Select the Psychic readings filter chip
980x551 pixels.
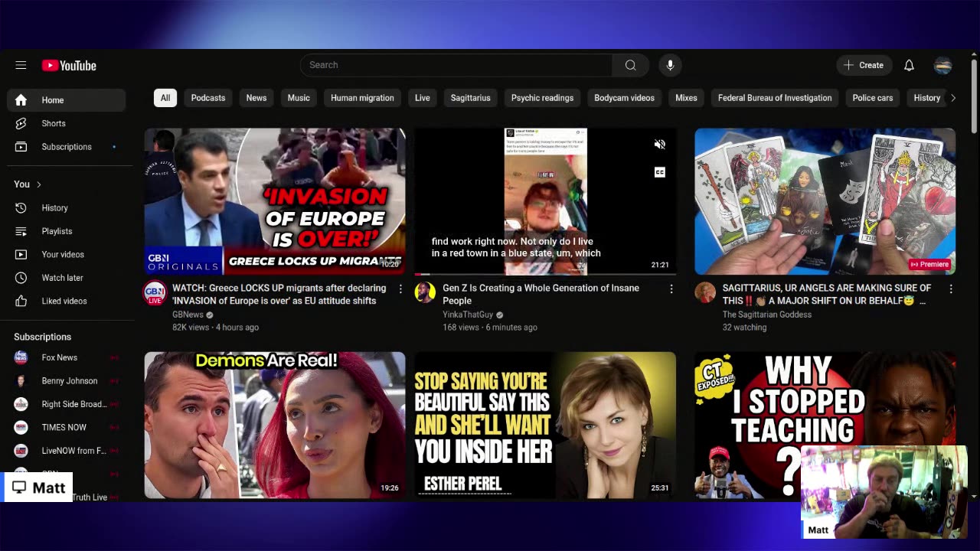tap(542, 98)
